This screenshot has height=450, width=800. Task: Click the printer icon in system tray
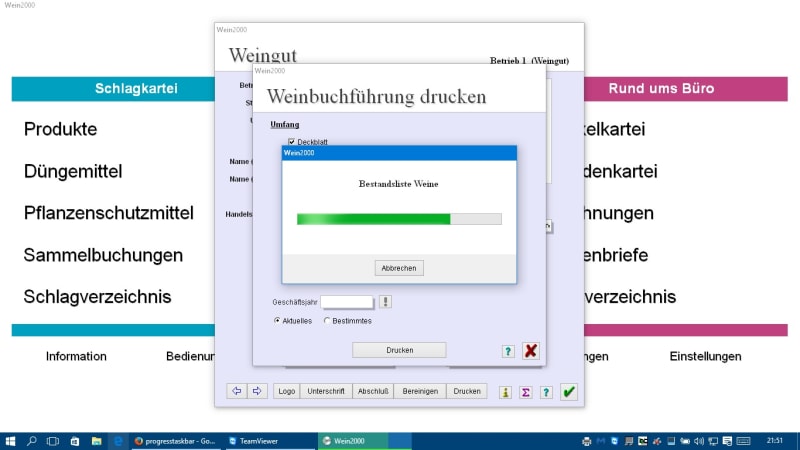[587, 441]
